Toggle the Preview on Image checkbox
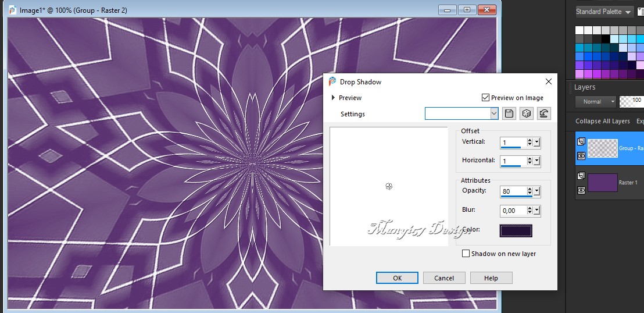 pos(485,98)
